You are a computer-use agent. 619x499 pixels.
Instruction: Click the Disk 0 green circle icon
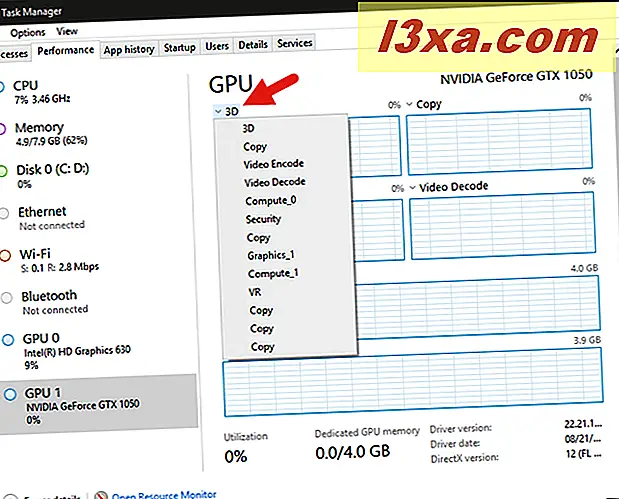[3, 171]
